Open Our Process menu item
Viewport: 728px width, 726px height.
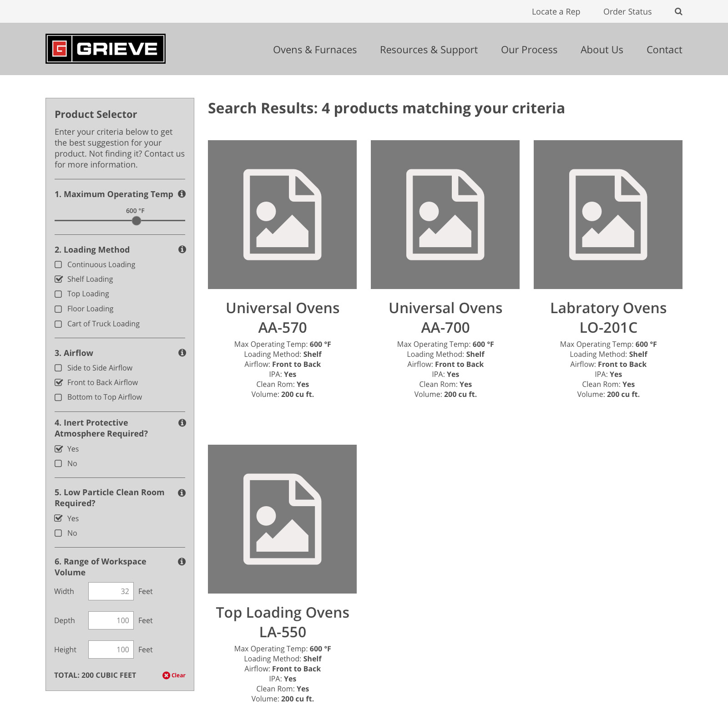(529, 50)
